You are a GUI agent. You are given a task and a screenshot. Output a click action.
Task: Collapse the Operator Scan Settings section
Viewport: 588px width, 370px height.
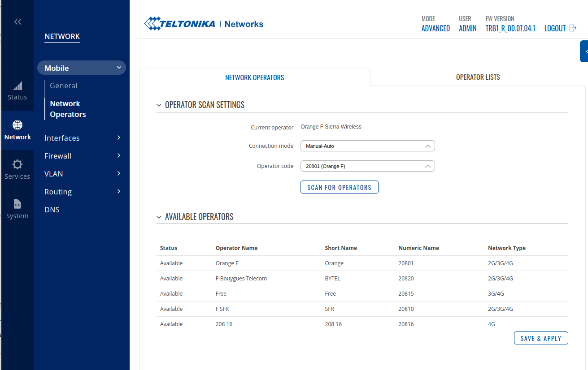pyautogui.click(x=159, y=105)
